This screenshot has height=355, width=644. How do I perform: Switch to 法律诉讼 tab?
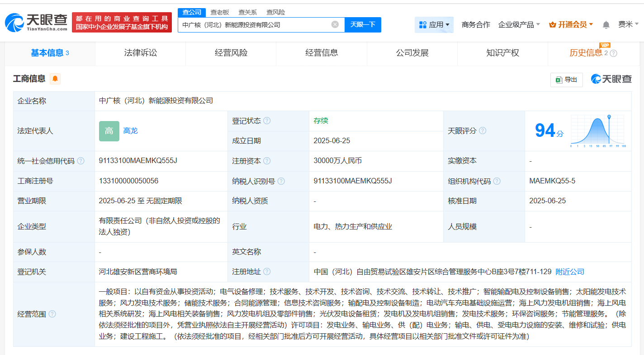click(x=141, y=53)
